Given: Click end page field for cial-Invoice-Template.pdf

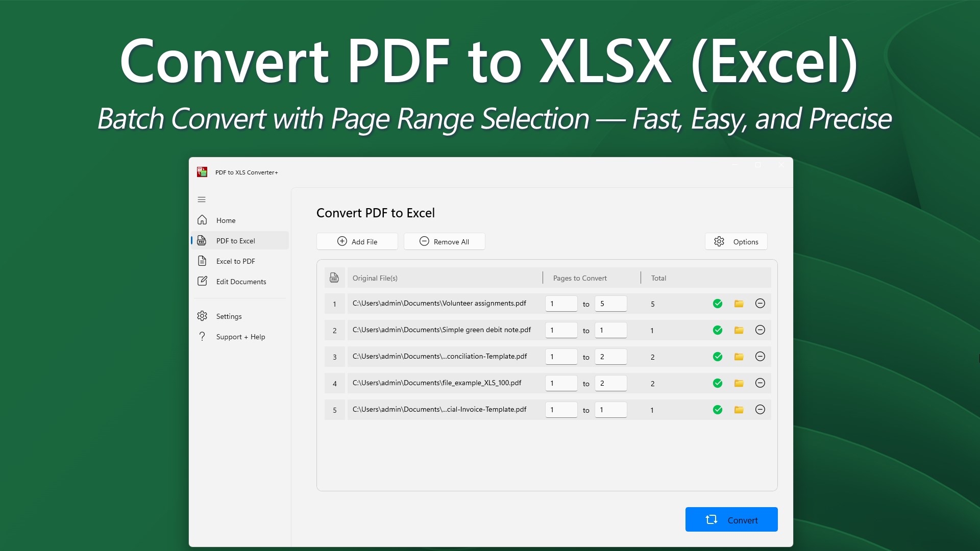Looking at the screenshot, I should click(x=611, y=410).
